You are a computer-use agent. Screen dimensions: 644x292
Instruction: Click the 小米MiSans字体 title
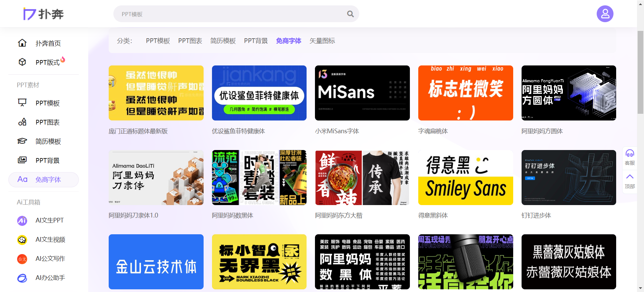337,131
